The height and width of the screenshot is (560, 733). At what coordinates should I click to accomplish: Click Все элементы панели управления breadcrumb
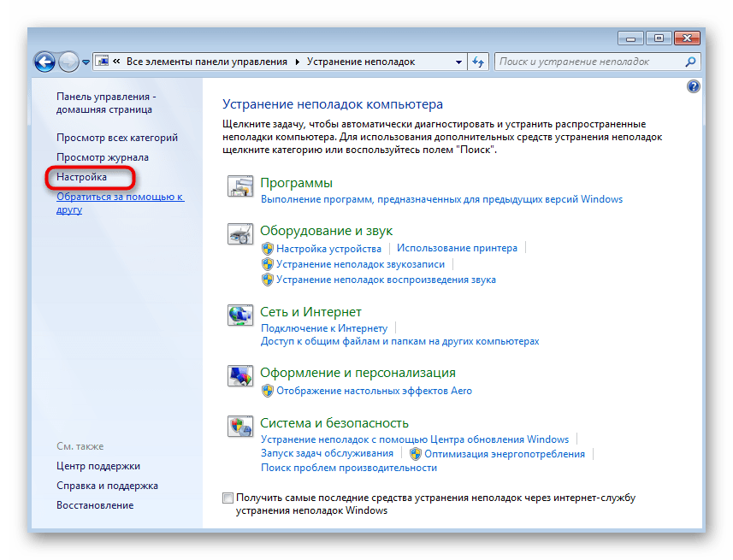[x=207, y=62]
